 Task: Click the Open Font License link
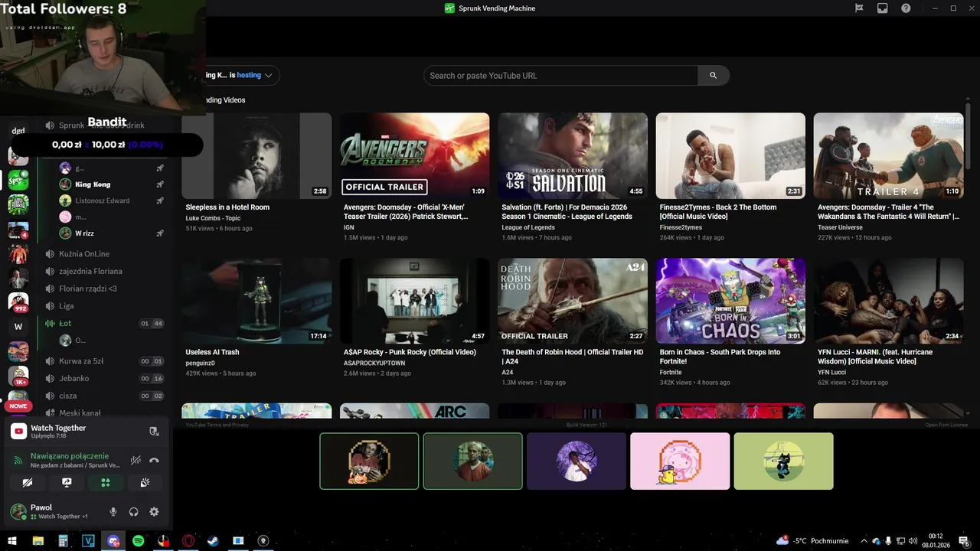(946, 425)
